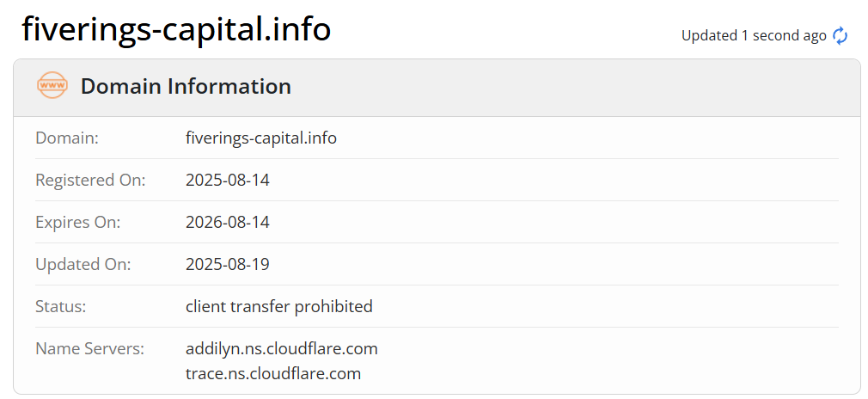
Task: Click the 'Domain:' field label
Action: click(x=67, y=138)
